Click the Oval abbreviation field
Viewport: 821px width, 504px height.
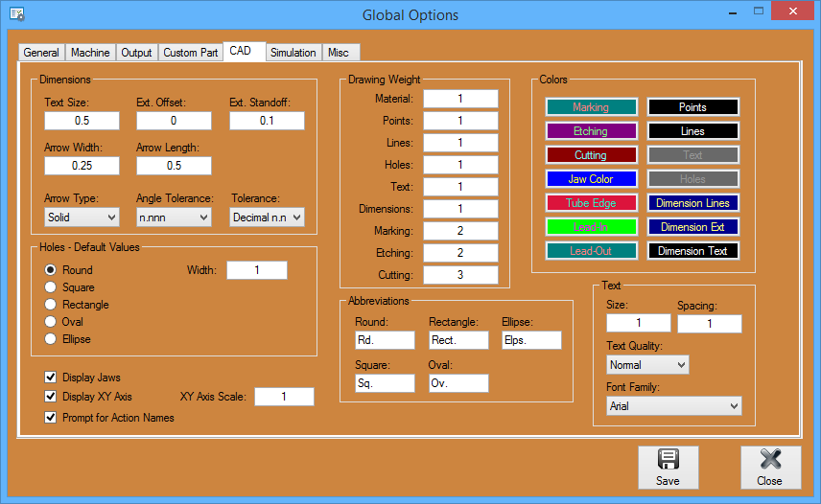click(x=458, y=383)
